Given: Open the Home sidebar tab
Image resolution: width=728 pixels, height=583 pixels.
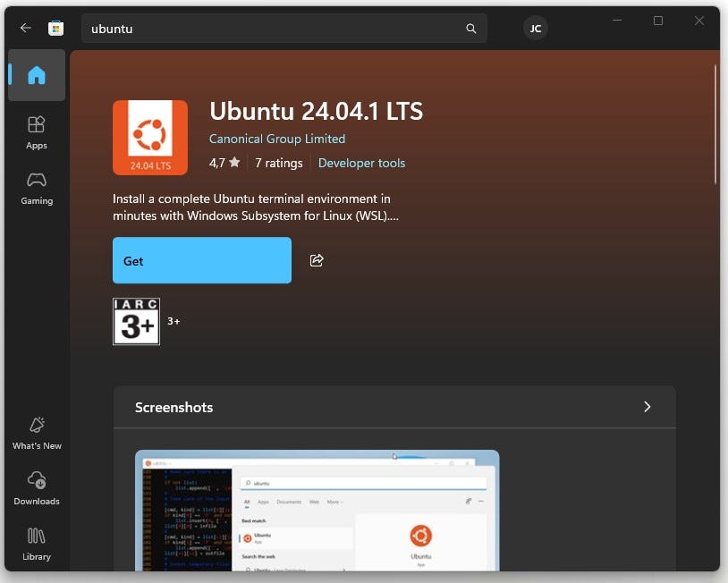Looking at the screenshot, I should (37, 75).
